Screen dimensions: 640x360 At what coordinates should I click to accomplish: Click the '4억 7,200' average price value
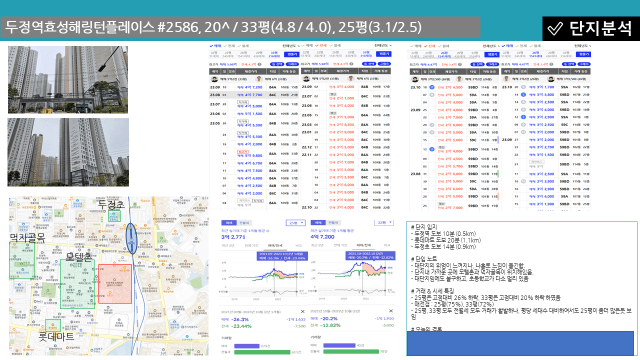(x=322, y=237)
